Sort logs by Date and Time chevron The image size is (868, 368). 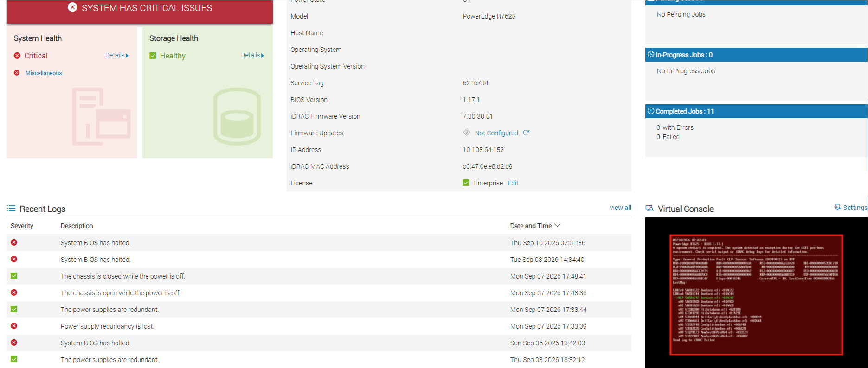[x=558, y=225]
